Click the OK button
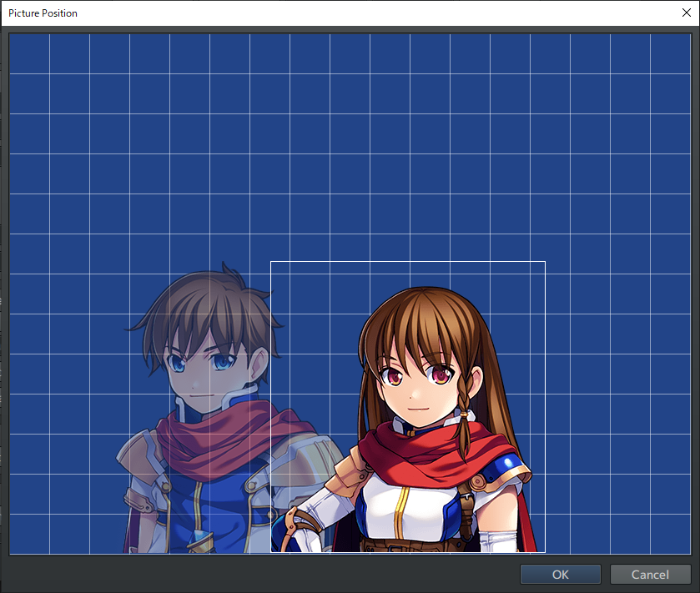This screenshot has width=700, height=593. [x=560, y=574]
